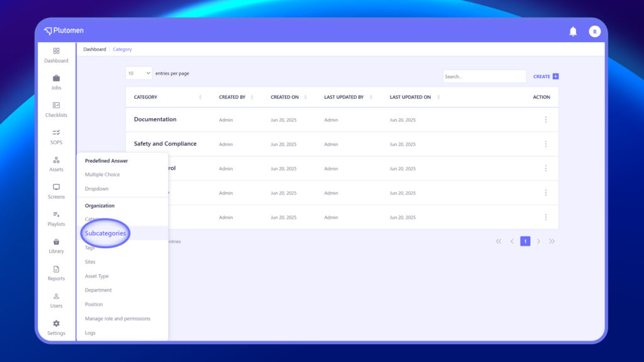The image size is (644, 362).
Task: Go to Checklists in sidebar
Action: pyautogui.click(x=56, y=109)
